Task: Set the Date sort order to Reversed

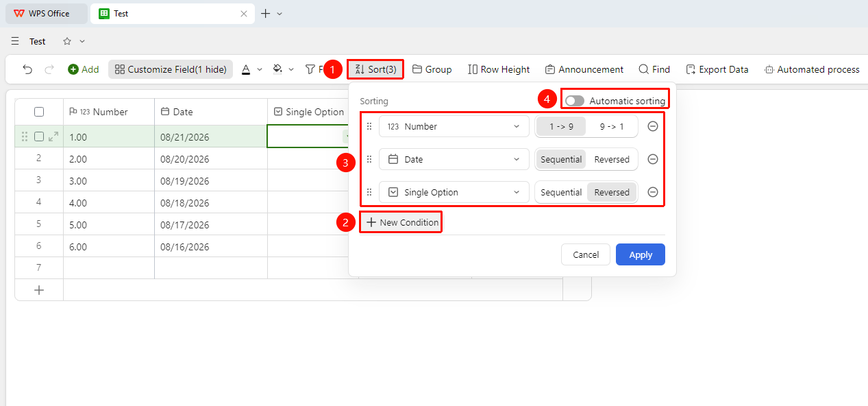Action: [x=612, y=159]
